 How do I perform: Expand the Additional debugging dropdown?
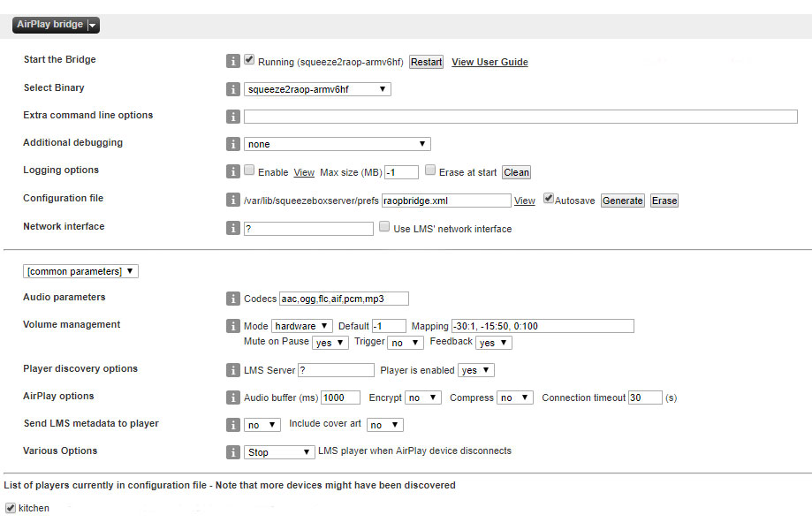point(337,144)
